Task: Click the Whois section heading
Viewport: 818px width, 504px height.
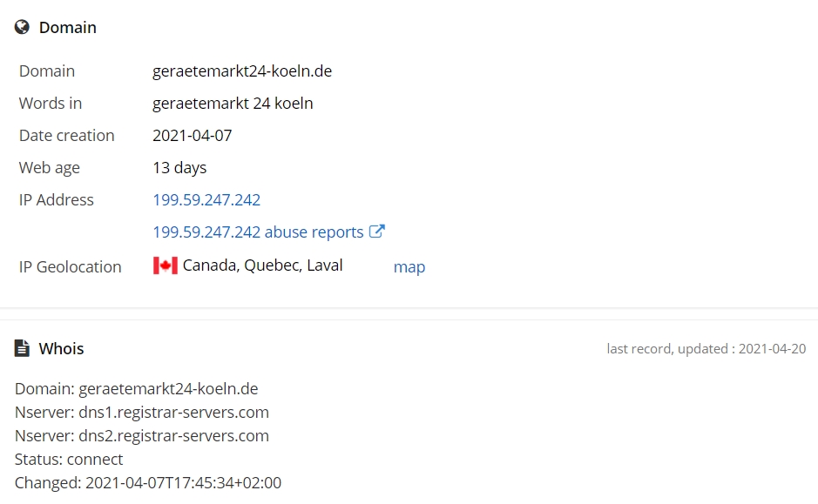Action: [61, 349]
